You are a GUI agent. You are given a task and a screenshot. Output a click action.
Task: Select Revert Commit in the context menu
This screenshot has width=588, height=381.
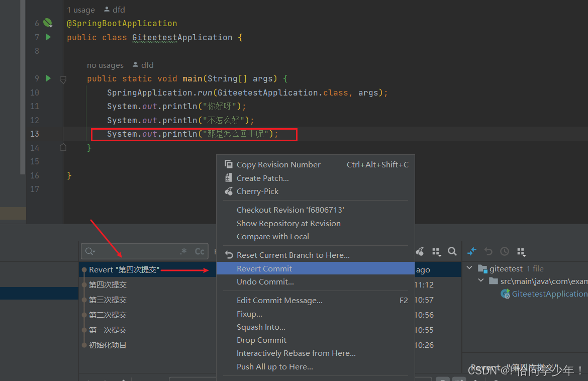(316, 268)
